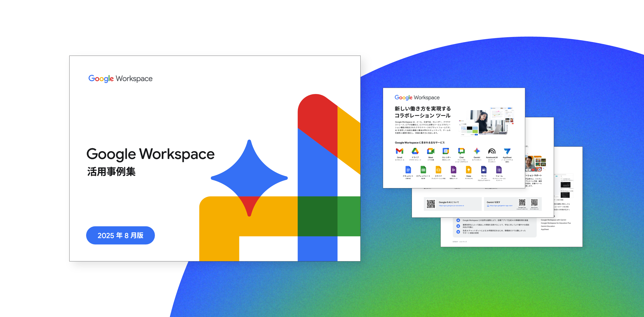Click the large Google Workspace cover title
644x317 pixels.
[150, 154]
